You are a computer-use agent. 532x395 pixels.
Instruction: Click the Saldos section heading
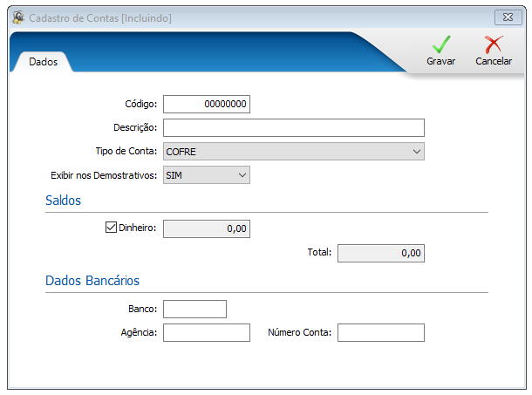(x=63, y=201)
